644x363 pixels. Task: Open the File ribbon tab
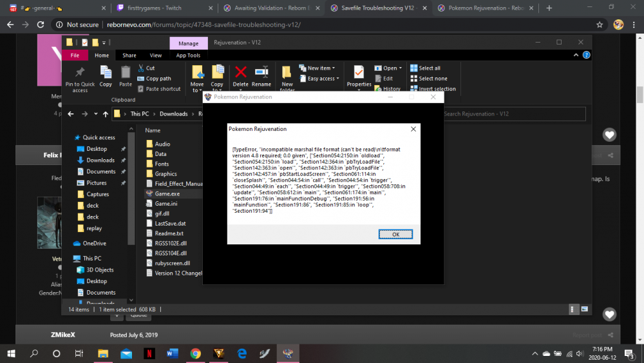75,55
